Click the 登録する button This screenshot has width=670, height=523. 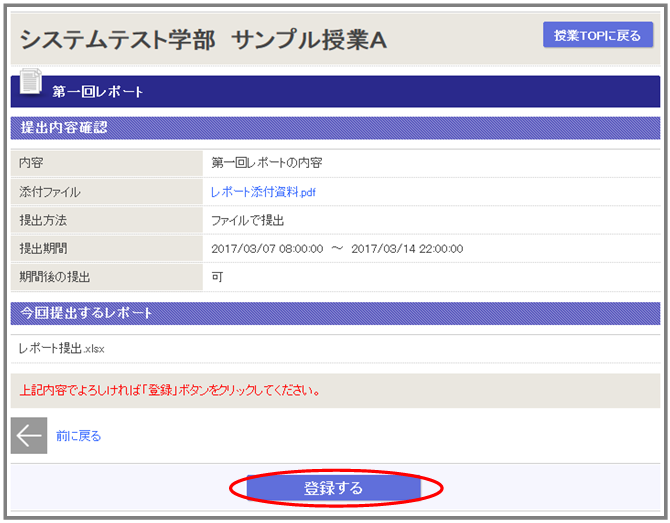coord(334,488)
